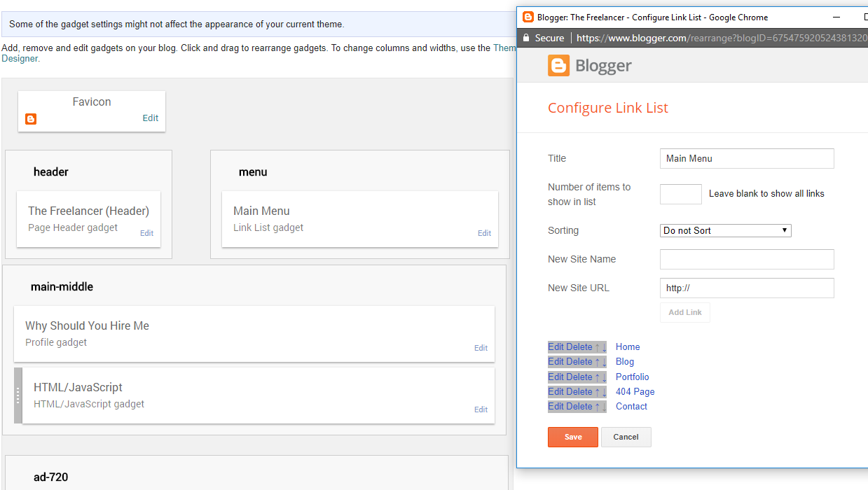Delete the Home link
The width and height of the screenshot is (868, 490).
point(579,347)
